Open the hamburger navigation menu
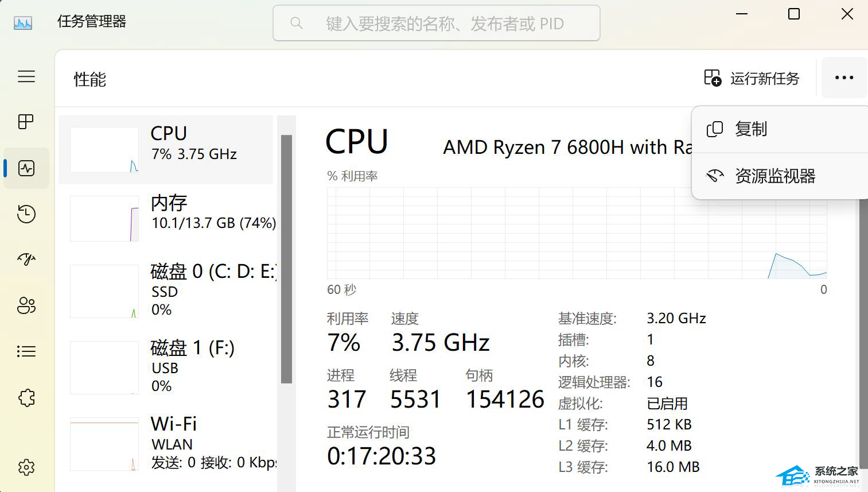Viewport: 868px width, 492px height. [26, 76]
